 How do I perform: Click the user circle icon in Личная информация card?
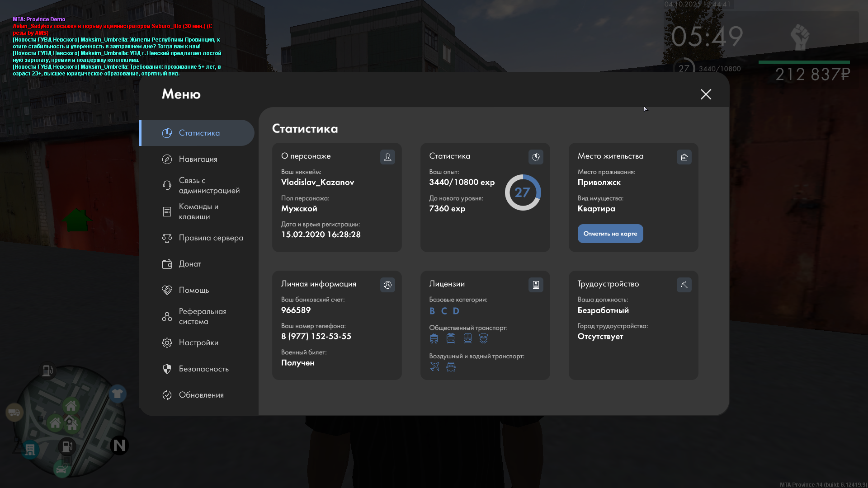387,285
